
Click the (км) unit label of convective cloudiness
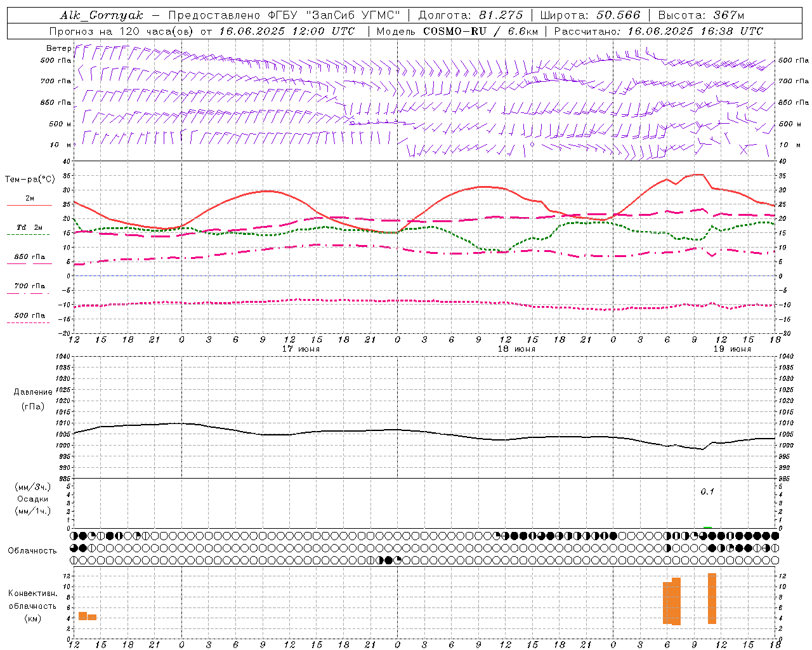(x=32, y=618)
